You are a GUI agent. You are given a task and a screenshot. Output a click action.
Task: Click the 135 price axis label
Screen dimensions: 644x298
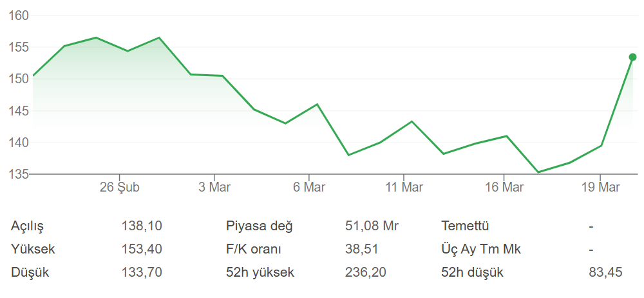[x=19, y=174]
